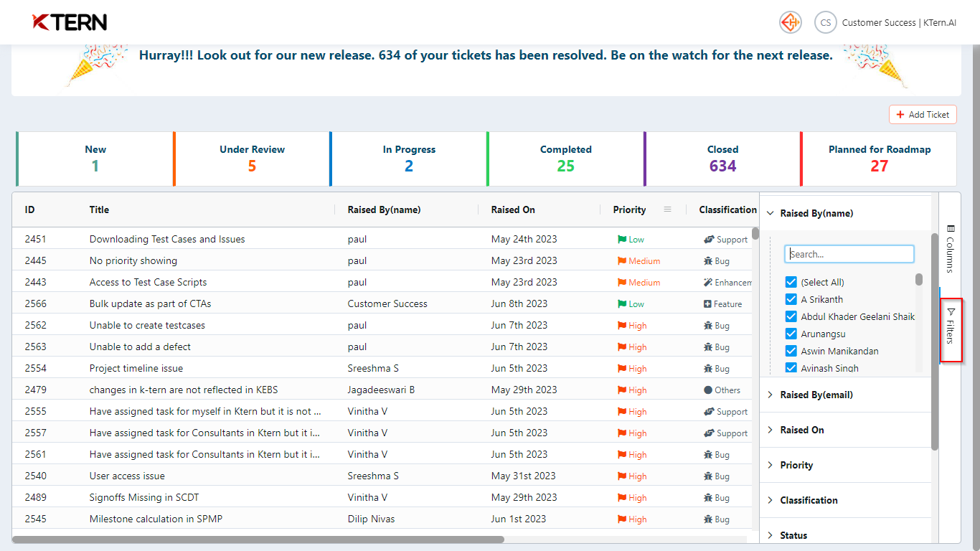Open the Columns side tab

(x=950, y=248)
